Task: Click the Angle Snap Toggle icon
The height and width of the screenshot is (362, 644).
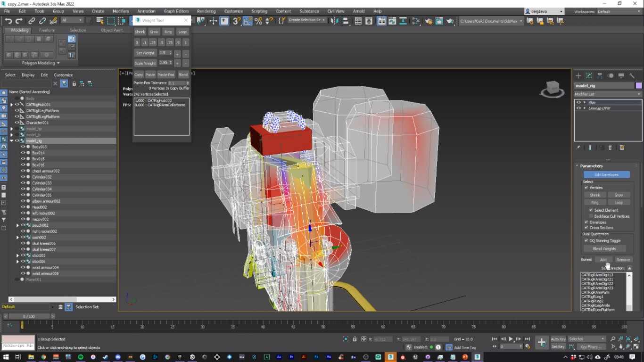Action: [247, 20]
